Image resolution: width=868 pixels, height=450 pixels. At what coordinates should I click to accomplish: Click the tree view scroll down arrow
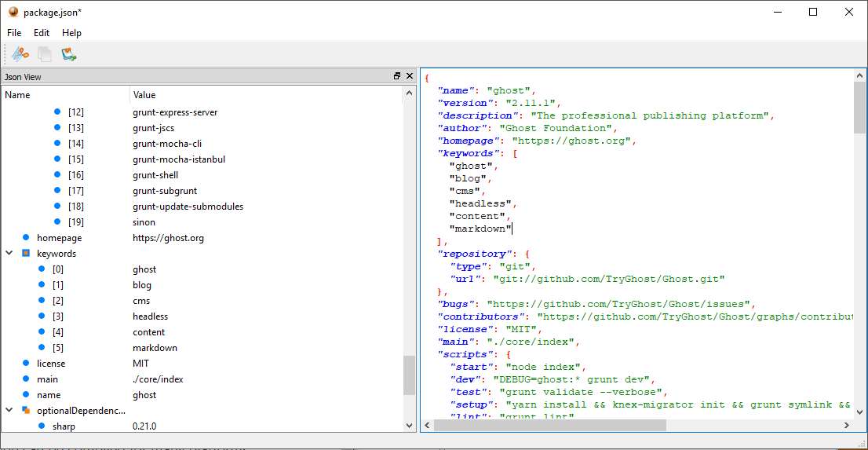[x=409, y=425]
